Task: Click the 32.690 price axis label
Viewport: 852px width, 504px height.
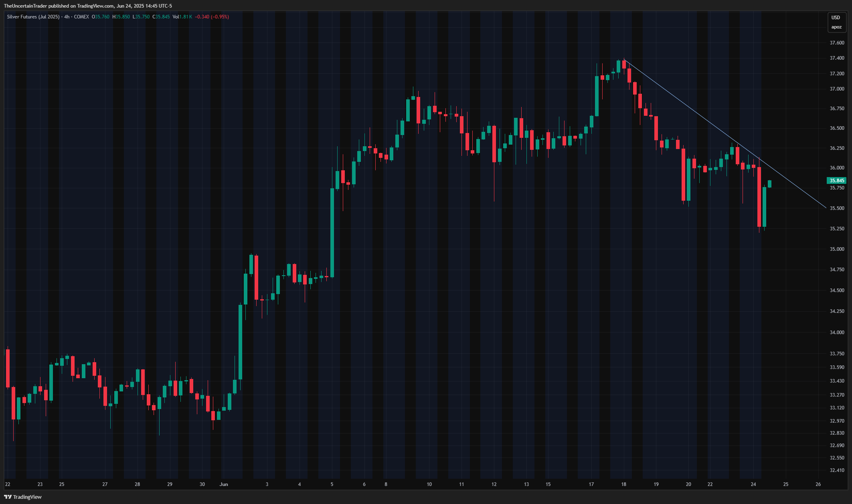Action: (837, 446)
